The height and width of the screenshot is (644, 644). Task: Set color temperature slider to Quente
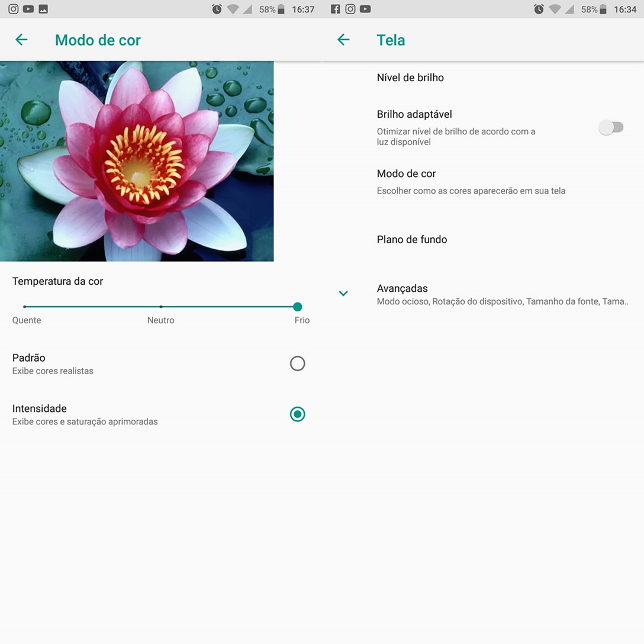pos(25,307)
